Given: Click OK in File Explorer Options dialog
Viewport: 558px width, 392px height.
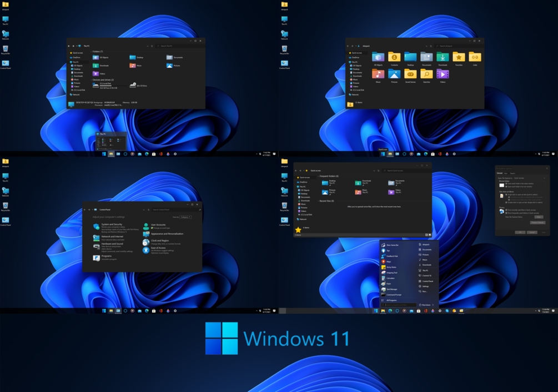Looking at the screenshot, I should pyautogui.click(x=520, y=232).
